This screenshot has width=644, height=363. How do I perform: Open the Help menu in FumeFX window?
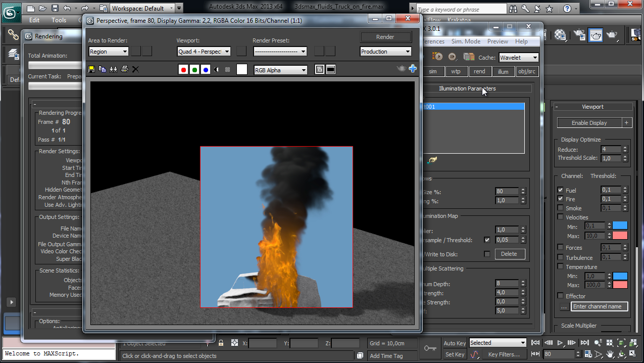521,41
